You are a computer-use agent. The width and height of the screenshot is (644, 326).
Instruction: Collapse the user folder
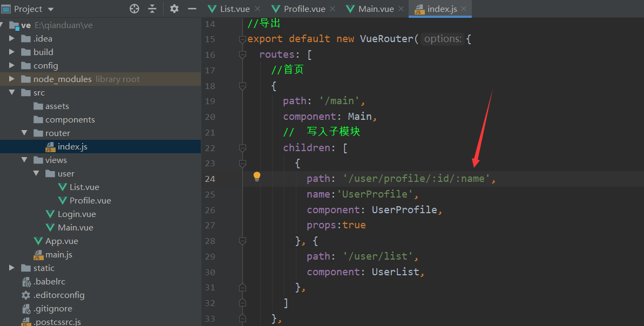37,174
